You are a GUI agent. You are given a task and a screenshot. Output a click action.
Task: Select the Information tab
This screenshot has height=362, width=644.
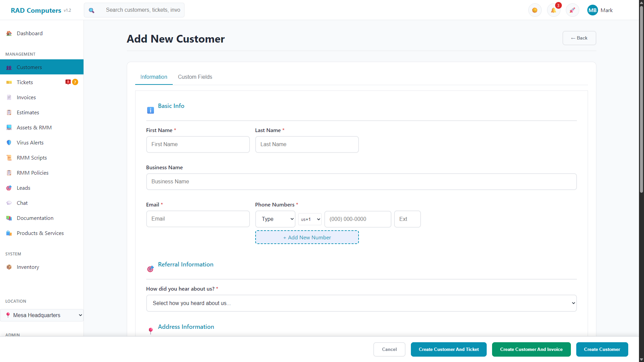click(154, 77)
